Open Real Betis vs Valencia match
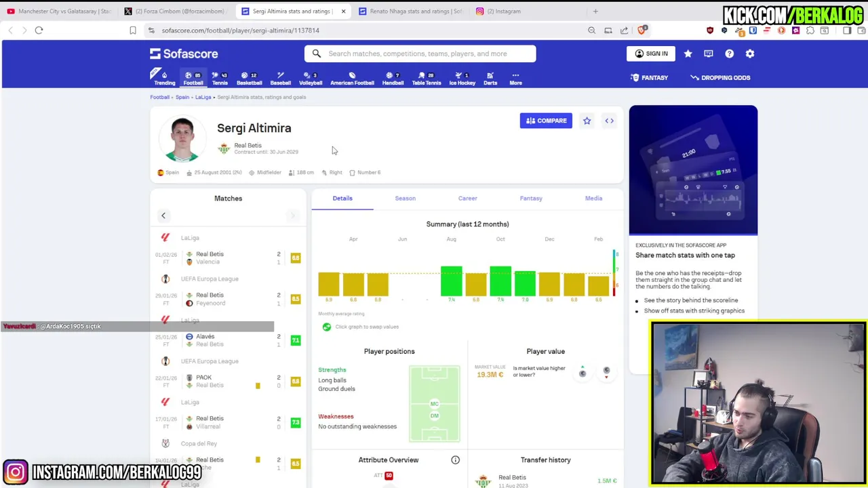Image resolution: width=868 pixels, height=488 pixels. 228,258
